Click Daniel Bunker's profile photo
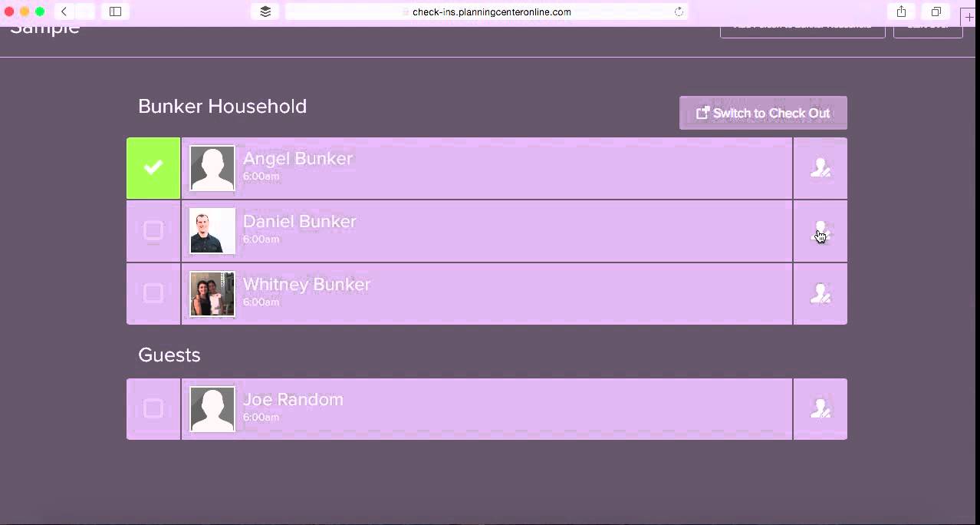This screenshot has height=525, width=980. click(212, 231)
